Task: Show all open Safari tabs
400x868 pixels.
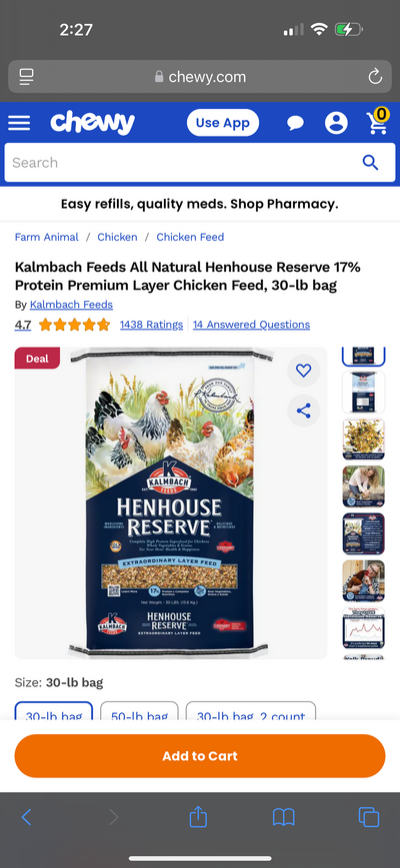Action: [x=368, y=817]
